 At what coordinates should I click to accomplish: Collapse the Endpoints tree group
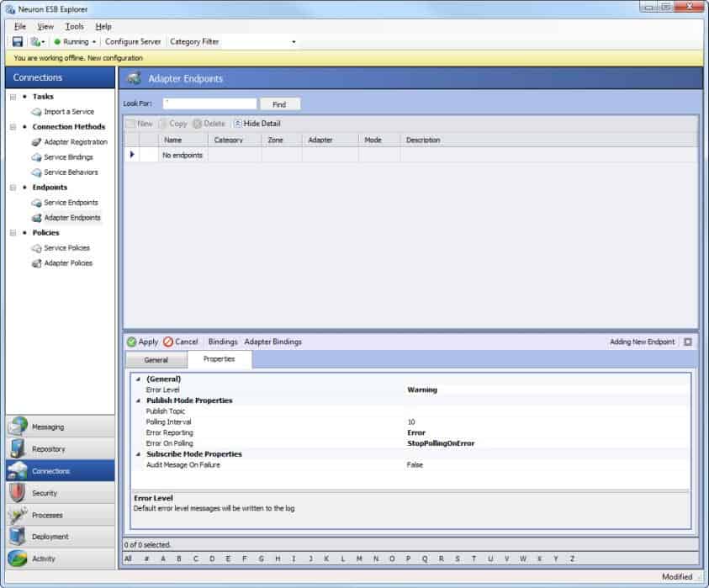click(x=13, y=188)
